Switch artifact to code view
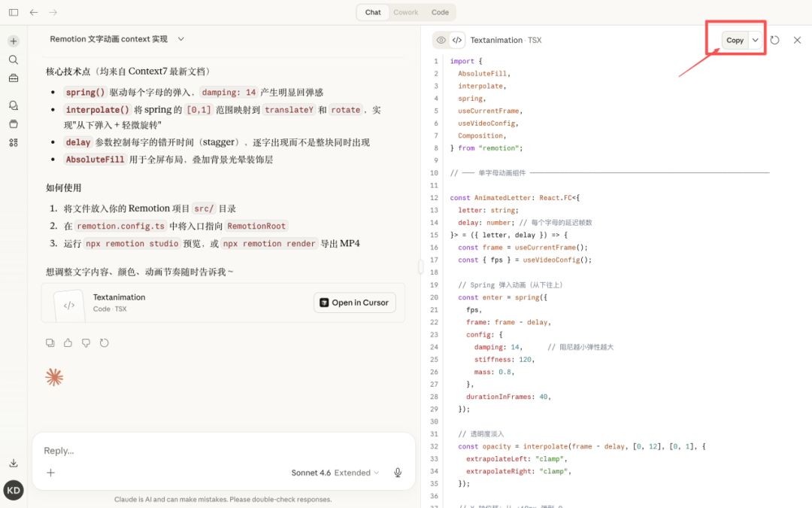This screenshot has height=508, width=812. pos(456,41)
